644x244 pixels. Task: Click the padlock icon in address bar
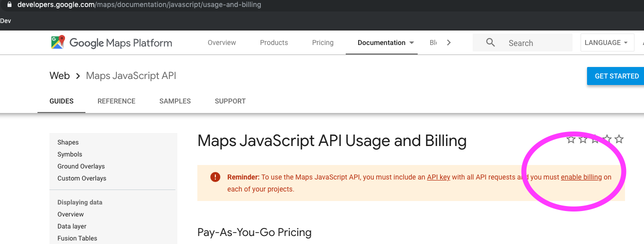(x=8, y=4)
